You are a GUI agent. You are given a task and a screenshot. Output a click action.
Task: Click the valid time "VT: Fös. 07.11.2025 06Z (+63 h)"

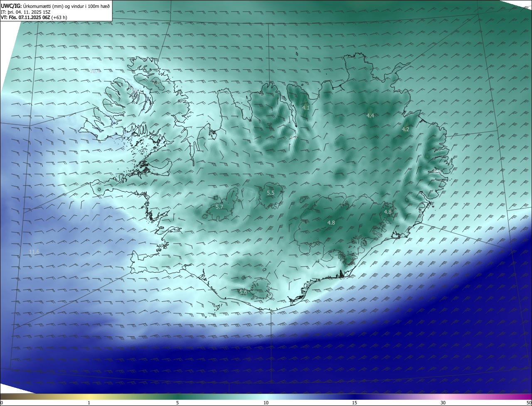click(34, 17)
